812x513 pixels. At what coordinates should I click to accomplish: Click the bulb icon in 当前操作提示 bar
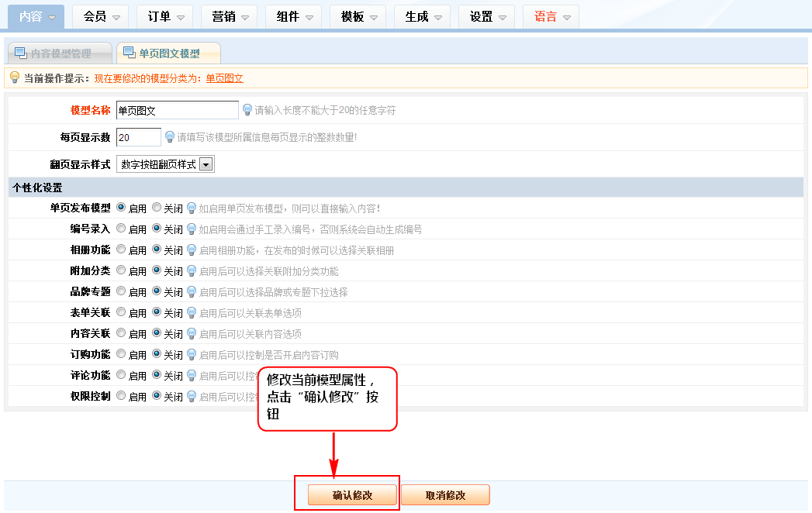click(x=14, y=77)
